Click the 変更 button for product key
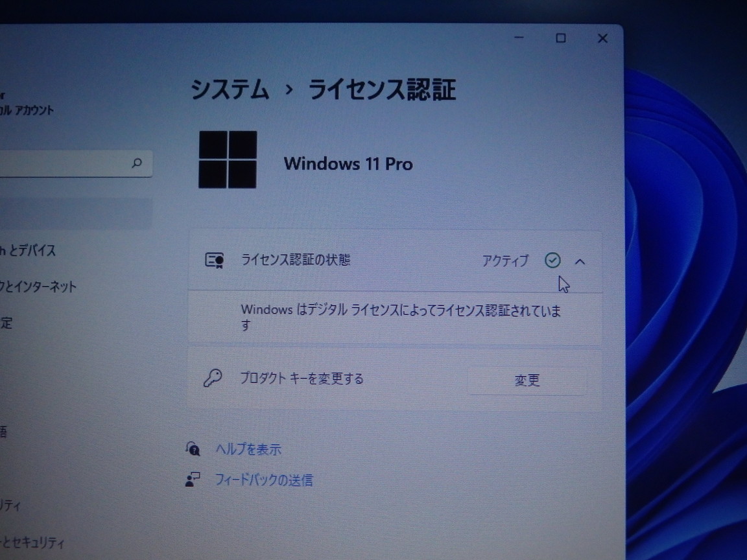 click(x=527, y=380)
